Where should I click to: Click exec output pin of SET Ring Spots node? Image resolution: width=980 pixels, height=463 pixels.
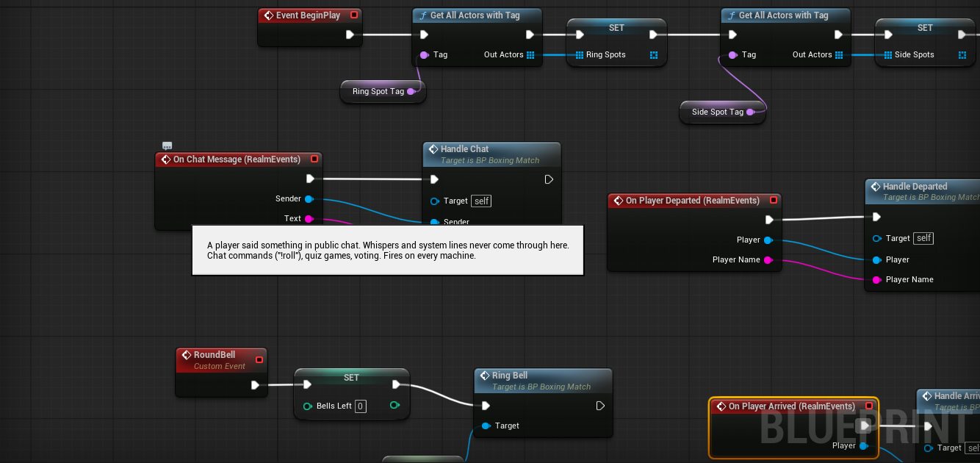pos(653,35)
